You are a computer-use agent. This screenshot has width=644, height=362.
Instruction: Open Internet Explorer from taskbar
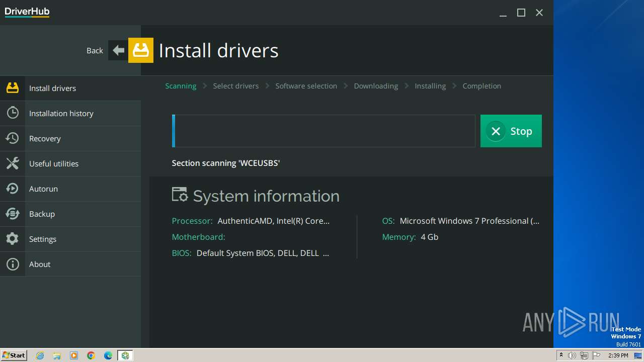(x=40, y=355)
